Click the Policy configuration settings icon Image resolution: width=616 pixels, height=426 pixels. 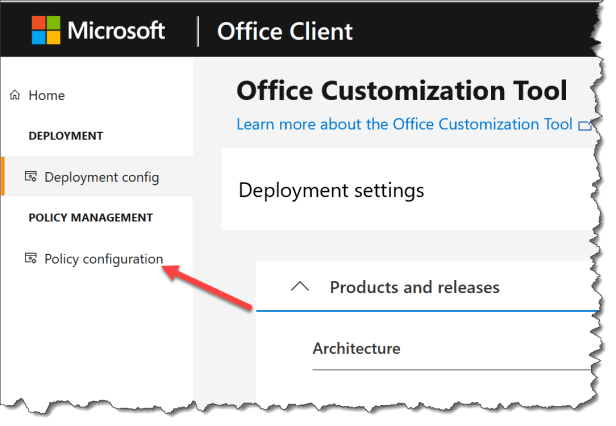pyautogui.click(x=31, y=258)
